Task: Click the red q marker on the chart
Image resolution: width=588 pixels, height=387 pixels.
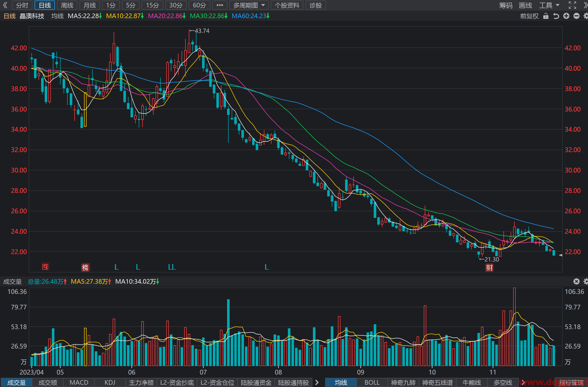Action: (x=45, y=267)
